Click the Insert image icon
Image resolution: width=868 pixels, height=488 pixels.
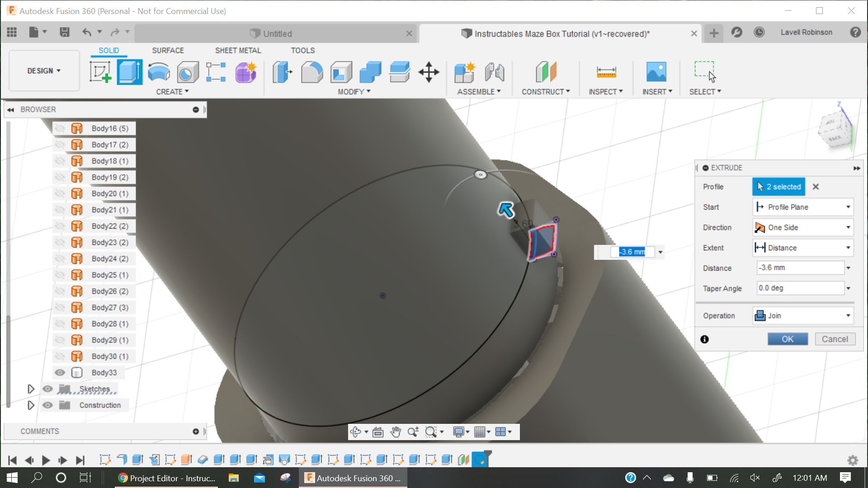tap(656, 72)
